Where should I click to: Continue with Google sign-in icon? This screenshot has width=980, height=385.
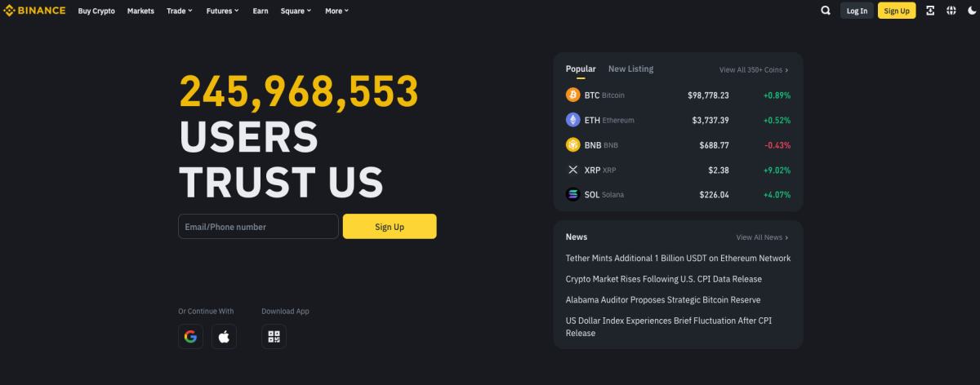[x=190, y=336]
